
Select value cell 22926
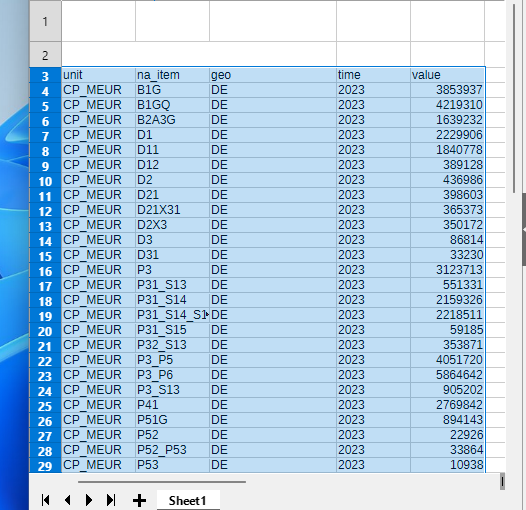(x=448, y=435)
